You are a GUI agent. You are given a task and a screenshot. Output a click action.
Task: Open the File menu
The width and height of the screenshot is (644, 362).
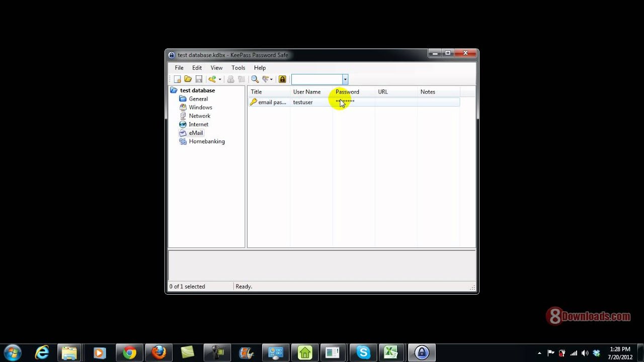179,68
